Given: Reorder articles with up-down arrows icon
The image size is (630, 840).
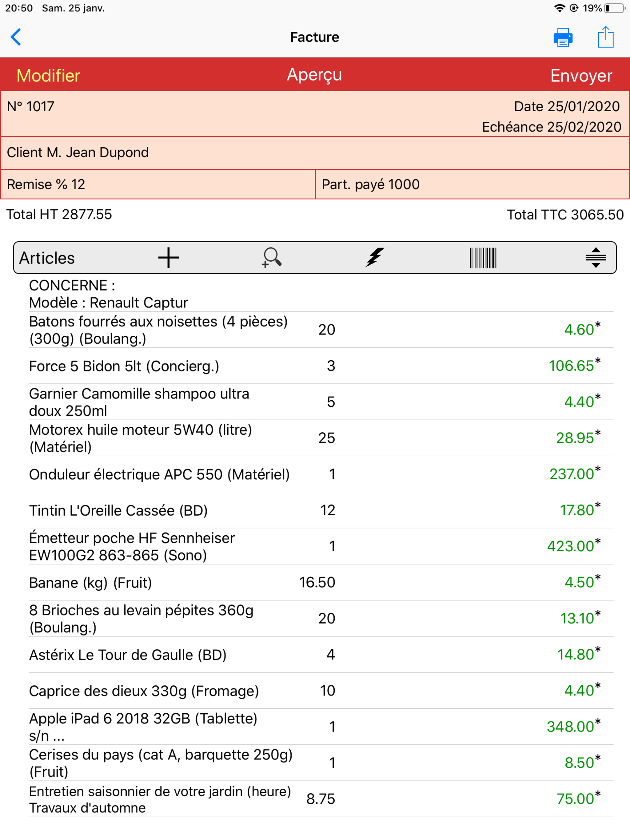Looking at the screenshot, I should pos(596,258).
